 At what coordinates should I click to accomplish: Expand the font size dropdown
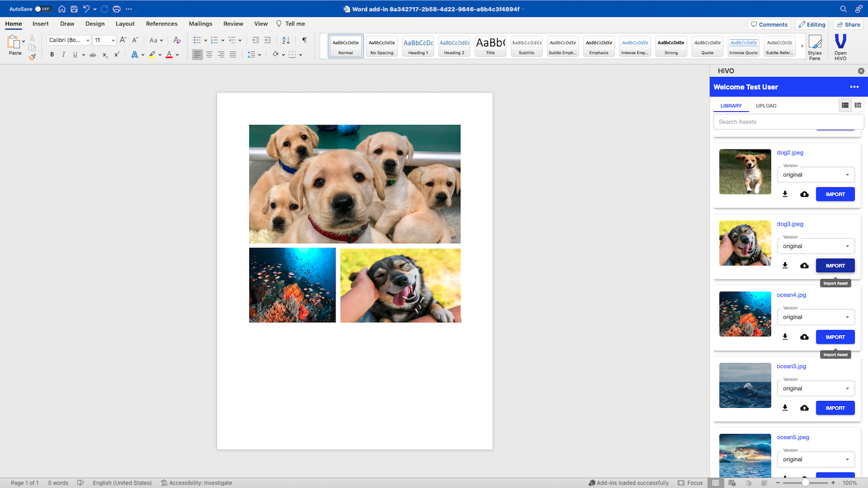tap(113, 40)
